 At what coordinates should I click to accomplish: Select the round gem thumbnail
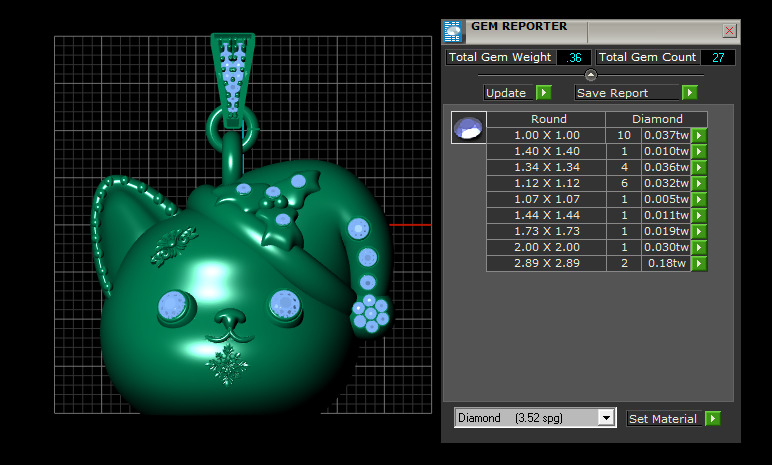click(469, 128)
